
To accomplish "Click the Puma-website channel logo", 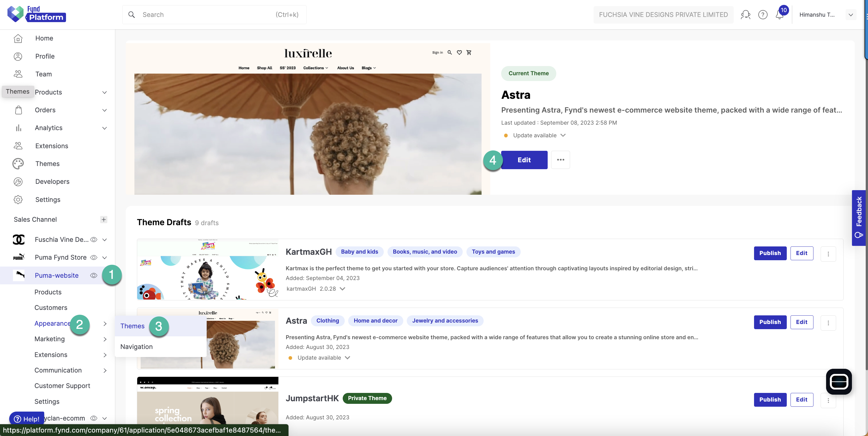I will click(19, 275).
